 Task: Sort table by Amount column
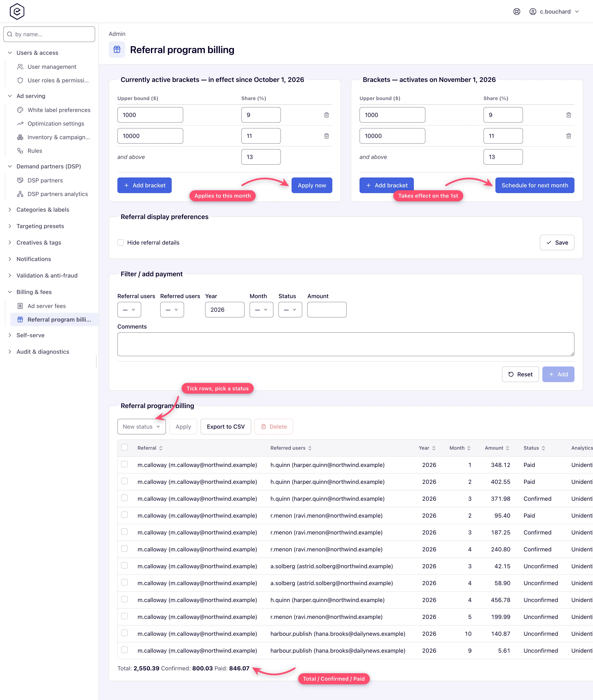pos(497,448)
